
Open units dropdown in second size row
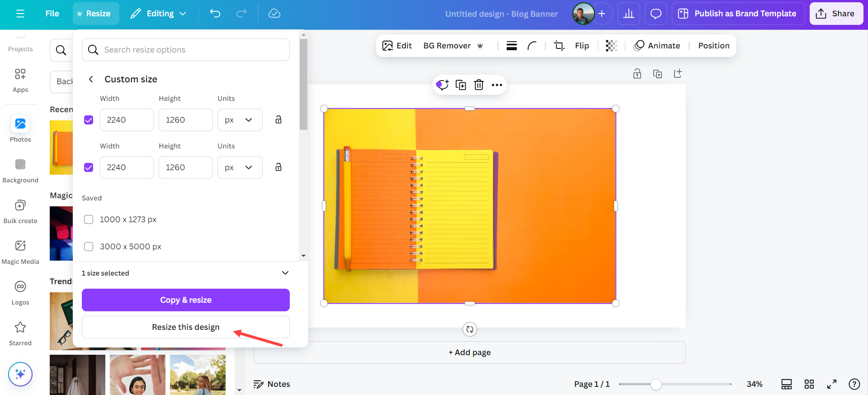pos(240,167)
